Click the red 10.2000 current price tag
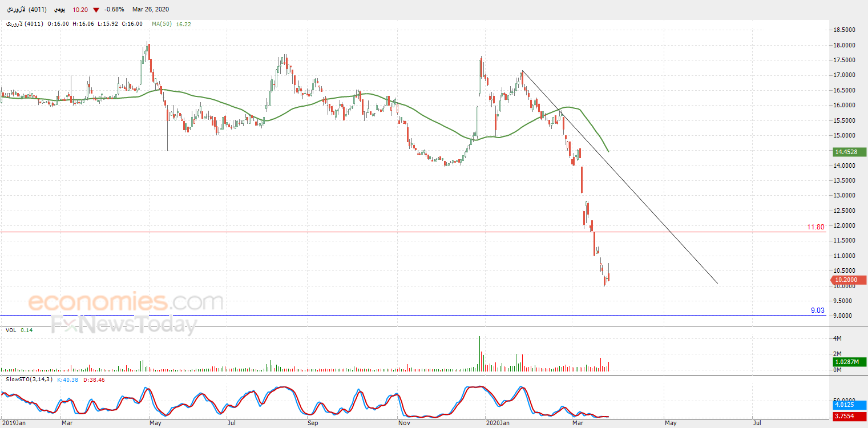This screenshot has width=868, height=428. click(x=849, y=280)
